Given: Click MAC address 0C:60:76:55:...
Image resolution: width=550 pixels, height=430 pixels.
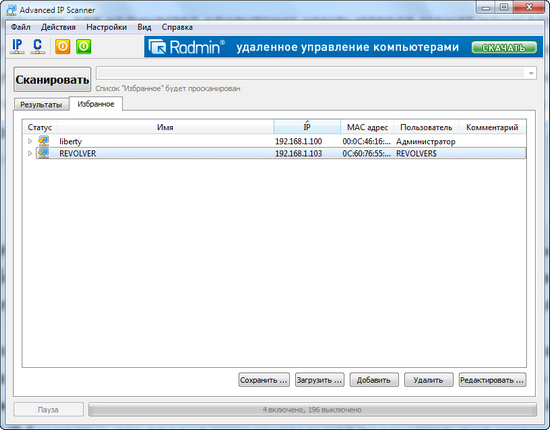Looking at the screenshot, I should [x=367, y=153].
